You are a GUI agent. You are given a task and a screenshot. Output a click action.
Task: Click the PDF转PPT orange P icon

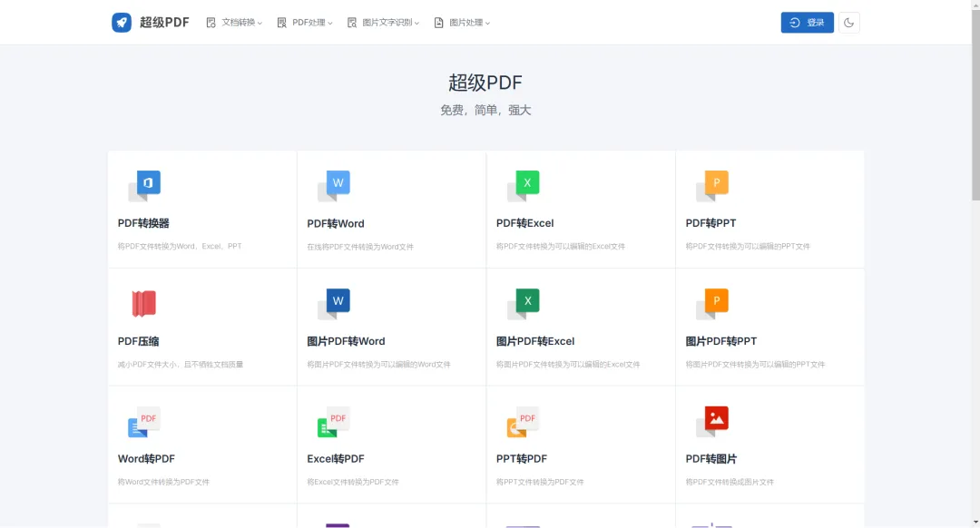(x=712, y=186)
